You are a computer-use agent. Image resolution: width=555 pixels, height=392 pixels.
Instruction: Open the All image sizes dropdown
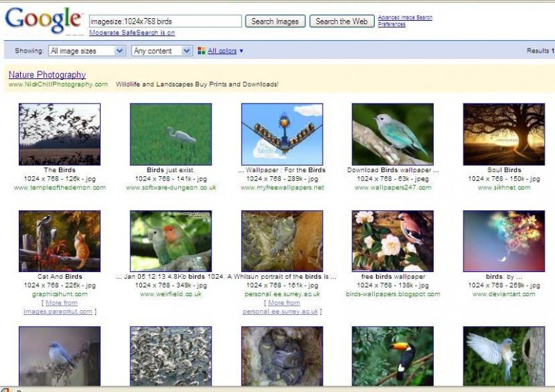[x=87, y=51]
